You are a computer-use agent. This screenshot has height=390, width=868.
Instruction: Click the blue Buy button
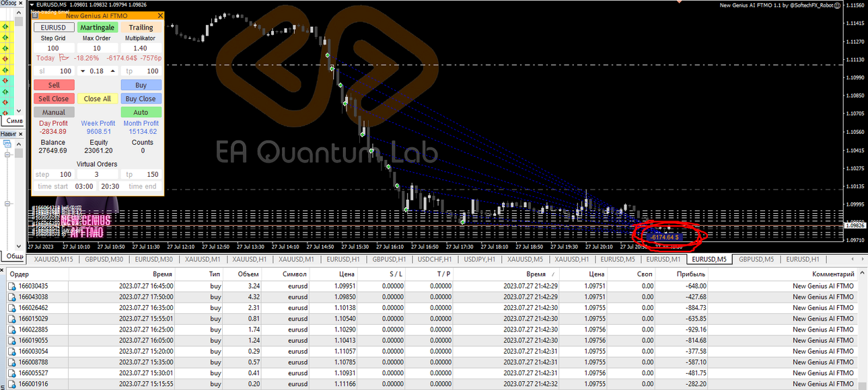point(141,85)
